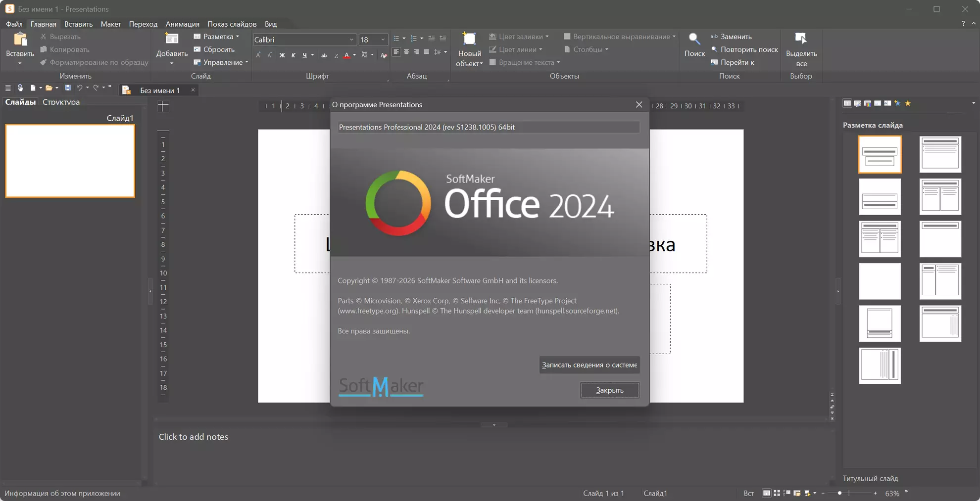Toggle underline (Ч) formatting
The height and width of the screenshot is (501, 980).
tap(304, 55)
